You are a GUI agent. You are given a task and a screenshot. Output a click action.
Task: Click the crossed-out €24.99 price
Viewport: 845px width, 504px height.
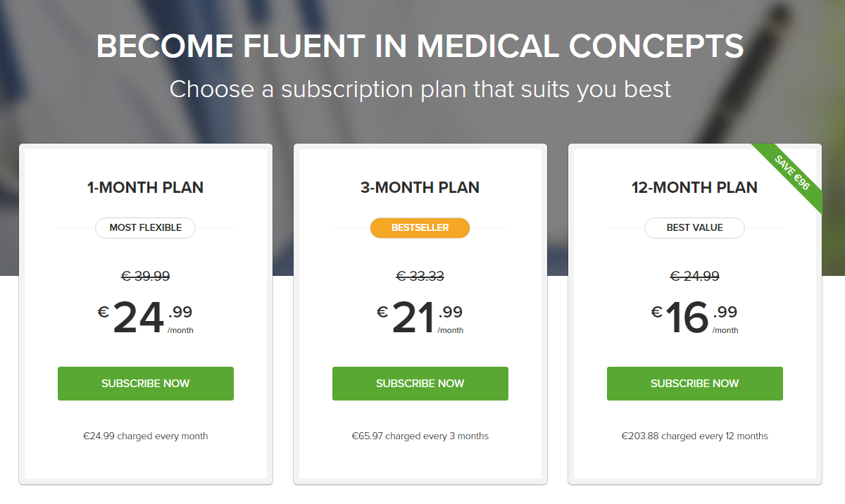(x=695, y=277)
